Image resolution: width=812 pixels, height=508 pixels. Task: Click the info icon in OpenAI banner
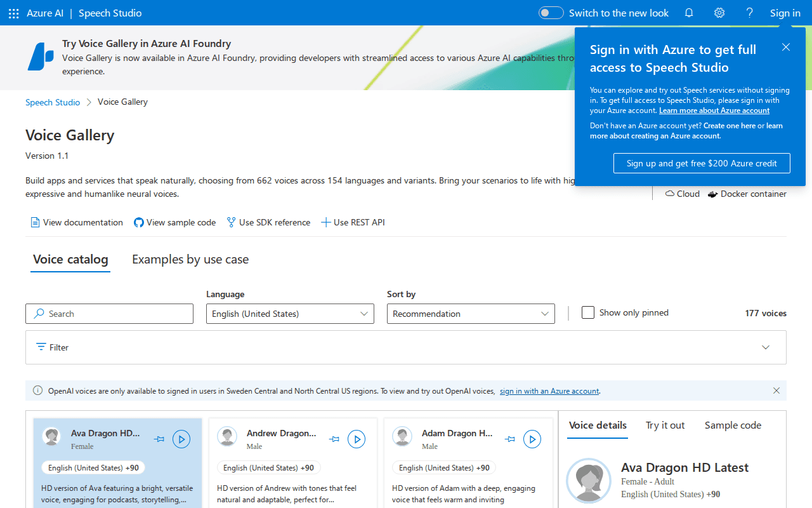38,391
